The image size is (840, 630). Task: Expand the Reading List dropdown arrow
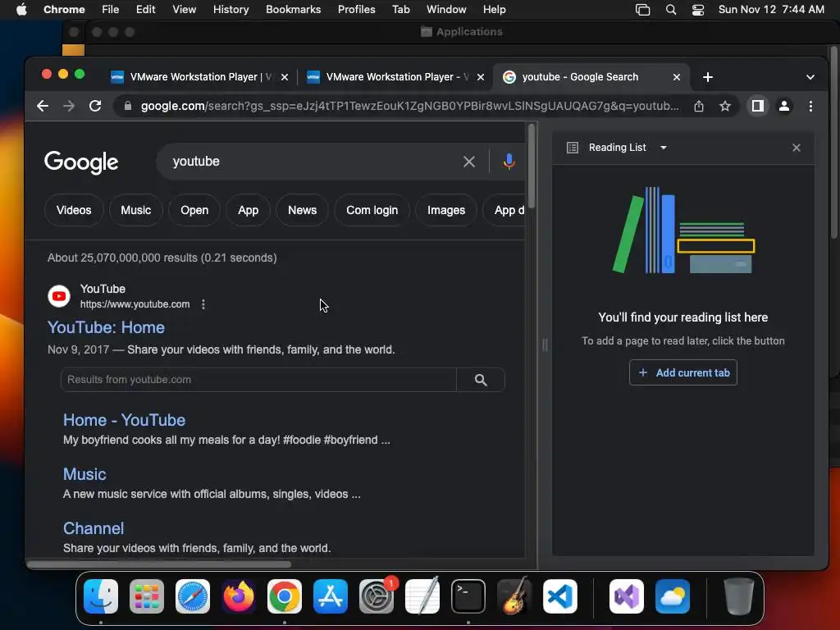tap(663, 148)
